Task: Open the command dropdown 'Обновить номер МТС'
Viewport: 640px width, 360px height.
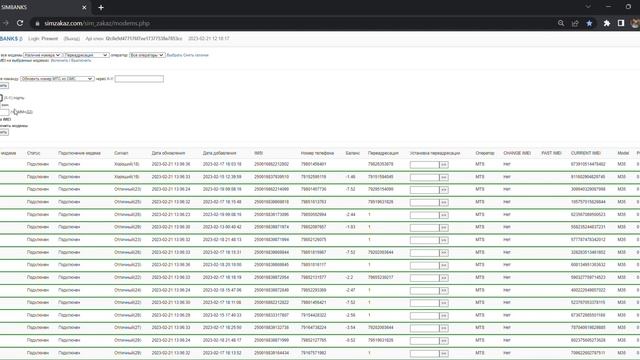Action: coord(57,78)
